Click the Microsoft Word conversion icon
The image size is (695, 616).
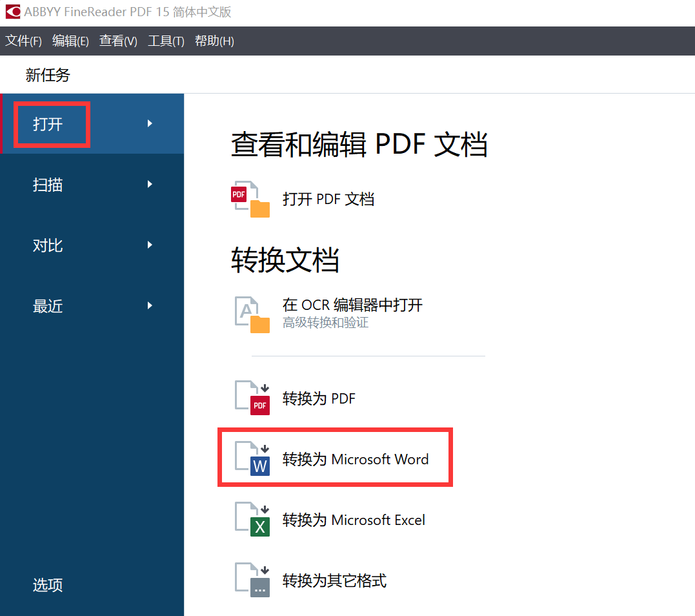(x=252, y=458)
